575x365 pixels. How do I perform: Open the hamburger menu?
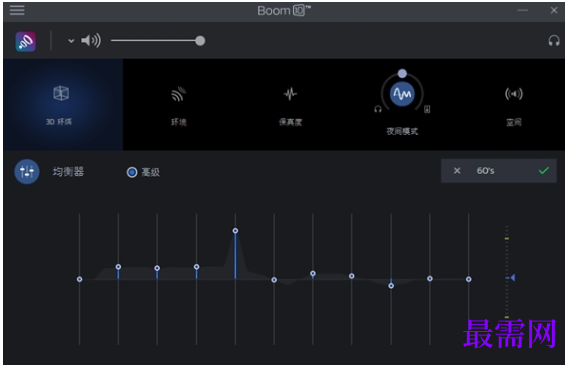17,10
